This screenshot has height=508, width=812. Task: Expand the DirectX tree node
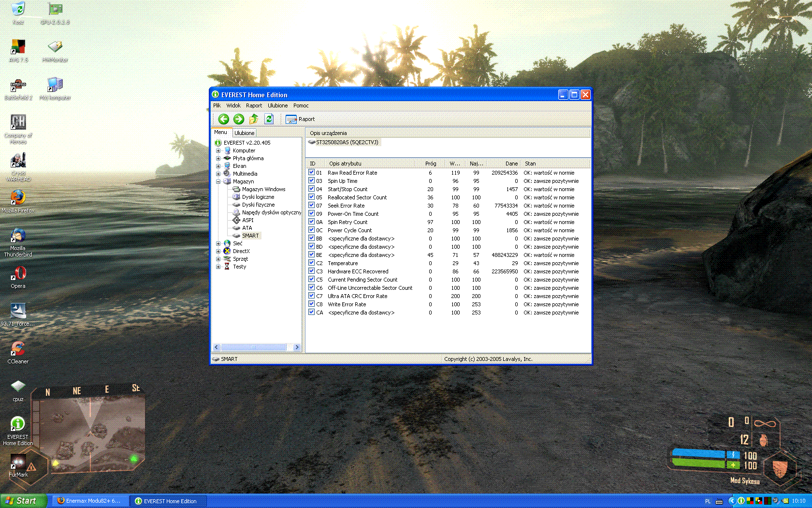click(x=218, y=251)
